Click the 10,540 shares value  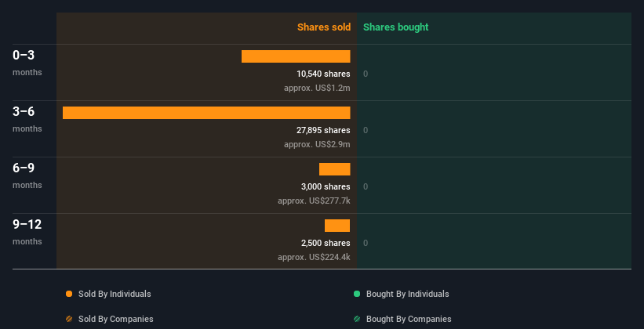[323, 74]
